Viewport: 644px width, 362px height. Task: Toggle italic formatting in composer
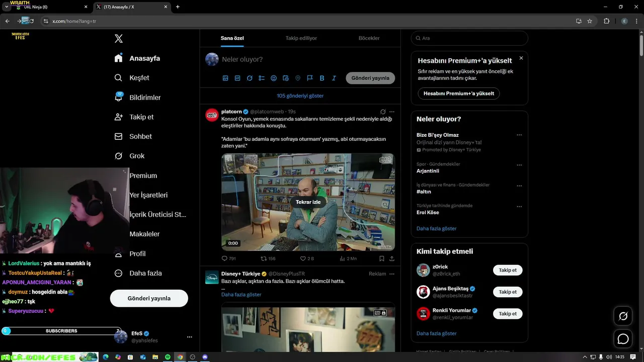point(334,78)
